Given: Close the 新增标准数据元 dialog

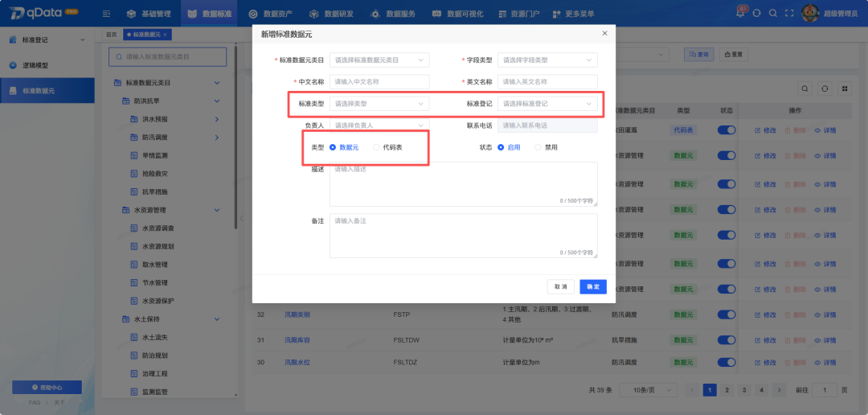Looking at the screenshot, I should pyautogui.click(x=604, y=34).
